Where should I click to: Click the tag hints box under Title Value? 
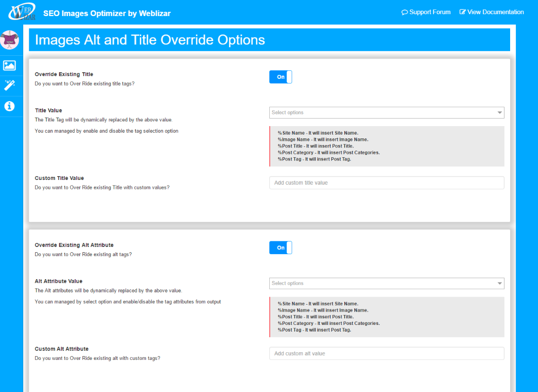tap(386, 146)
